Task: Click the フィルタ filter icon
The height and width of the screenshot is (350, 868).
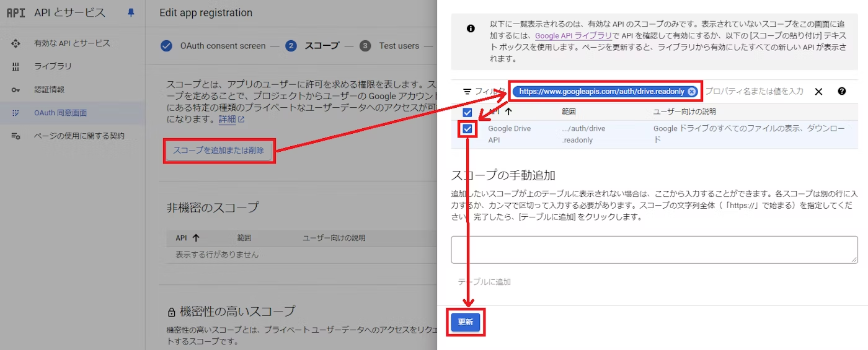Action: point(467,91)
